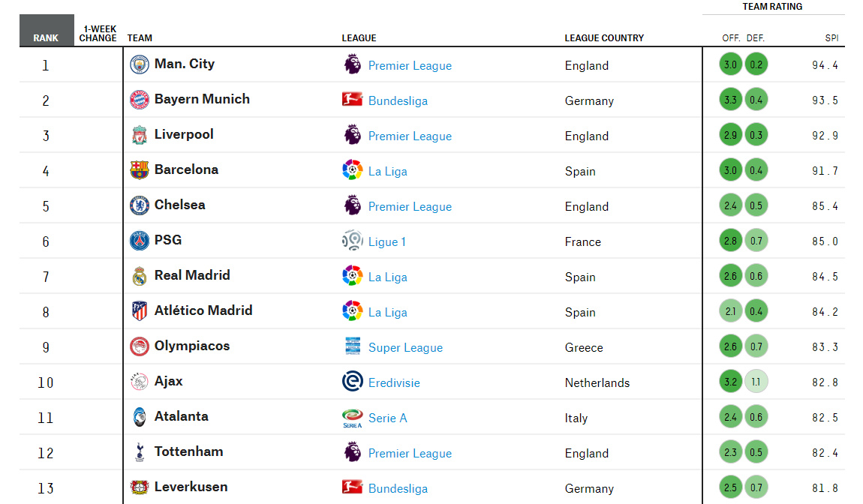Viewport: 863px width, 504px height.
Task: Click the Man. City club crest icon
Action: tap(140, 64)
